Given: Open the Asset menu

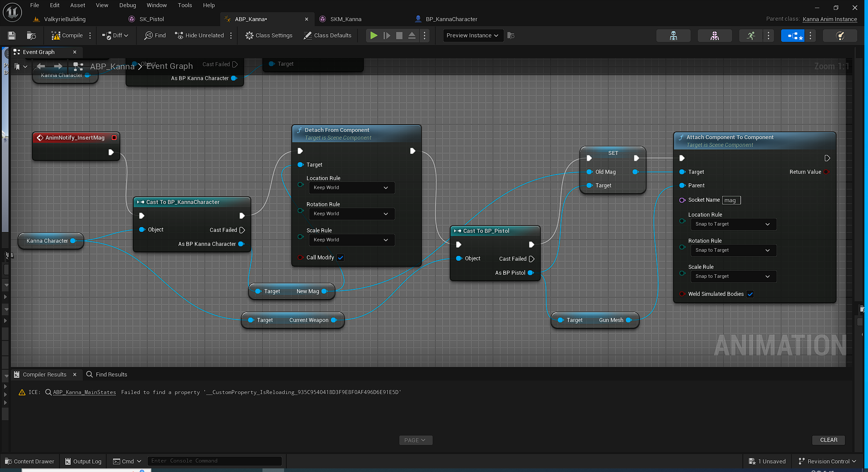Looking at the screenshot, I should 77,5.
